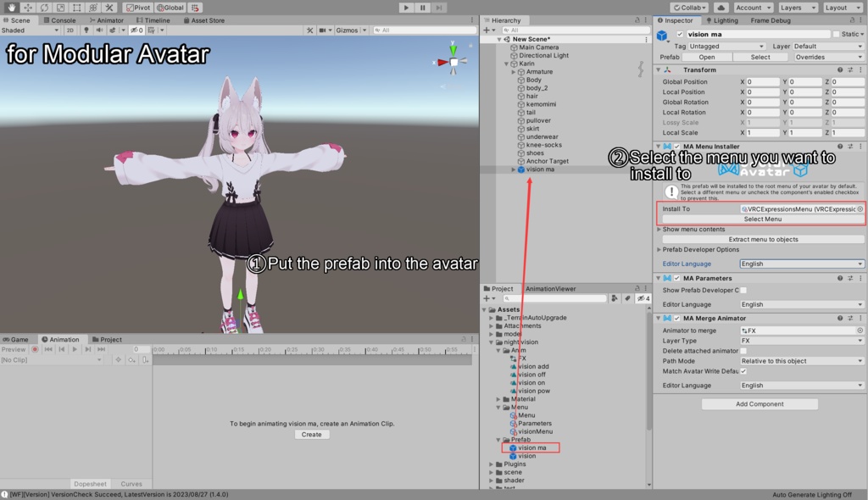Toggle hidden objects visibility counter in Scene
This screenshot has height=500, width=868.
(136, 30)
